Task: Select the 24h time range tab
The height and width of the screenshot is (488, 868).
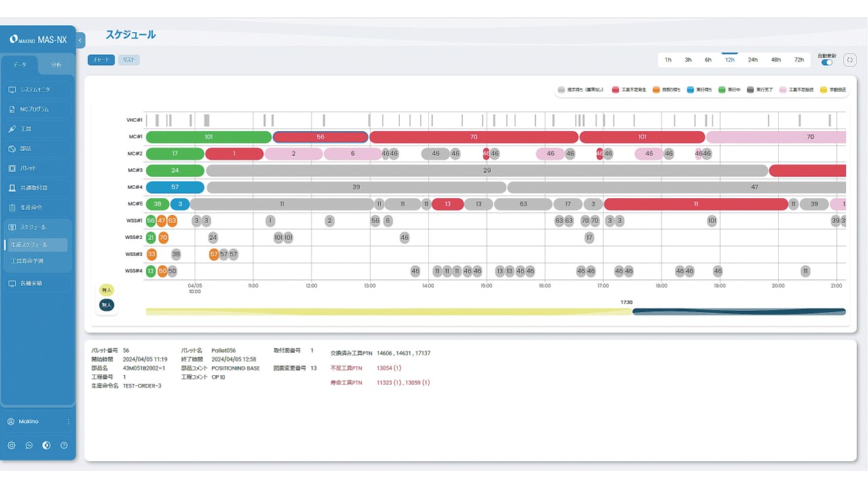Action: (752, 60)
